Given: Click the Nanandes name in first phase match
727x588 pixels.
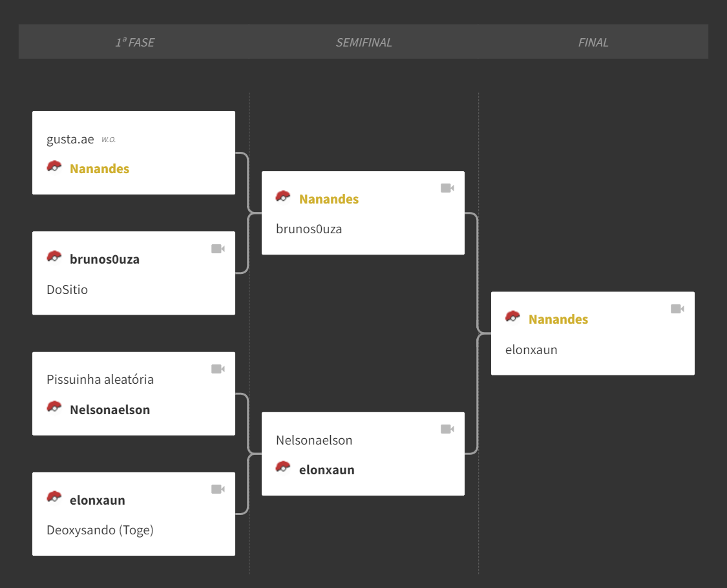Looking at the screenshot, I should [x=100, y=169].
